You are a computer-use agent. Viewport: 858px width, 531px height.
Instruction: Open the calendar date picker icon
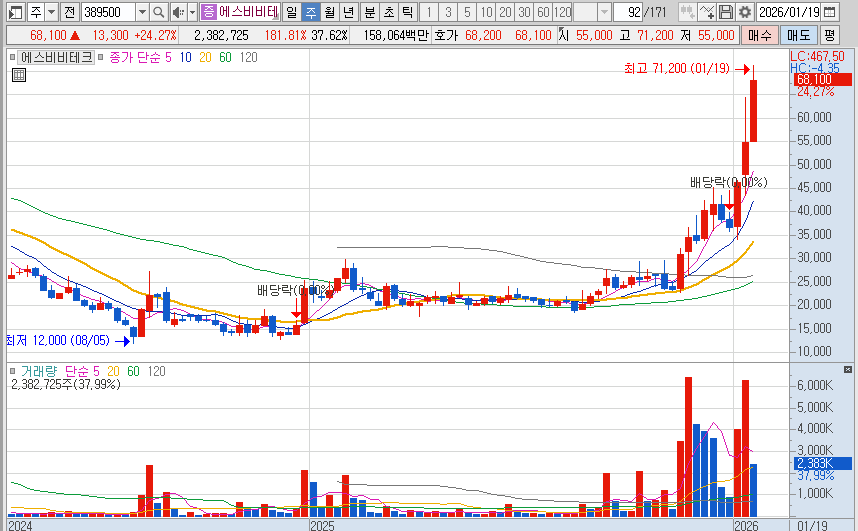(x=830, y=11)
